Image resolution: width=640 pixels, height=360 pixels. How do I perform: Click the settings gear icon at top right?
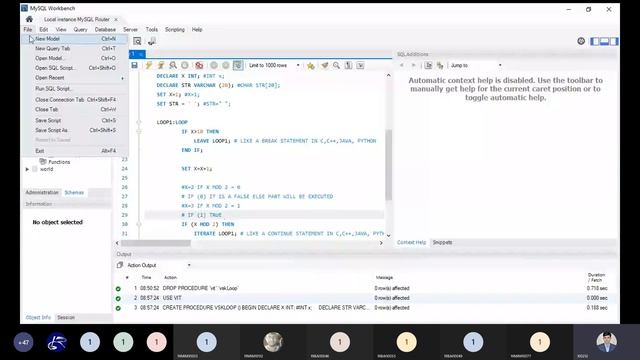581,41
